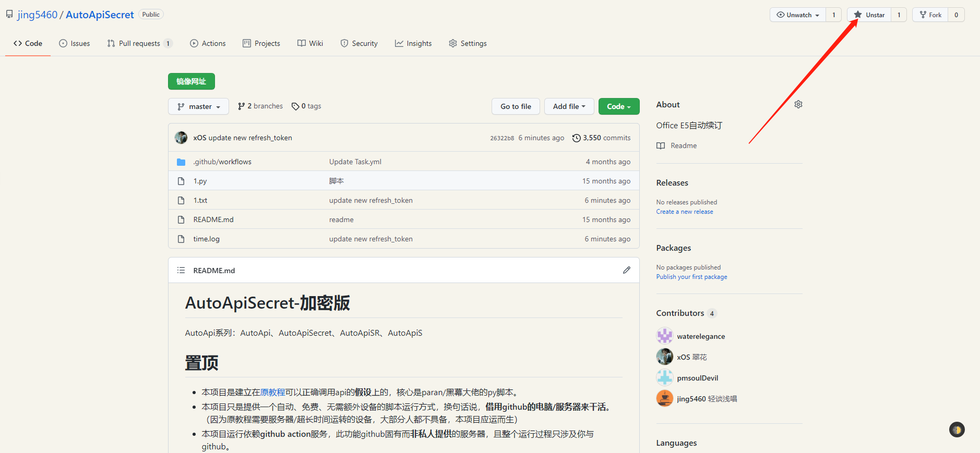Click Publish your first package
This screenshot has width=980, height=453.
pyautogui.click(x=691, y=277)
